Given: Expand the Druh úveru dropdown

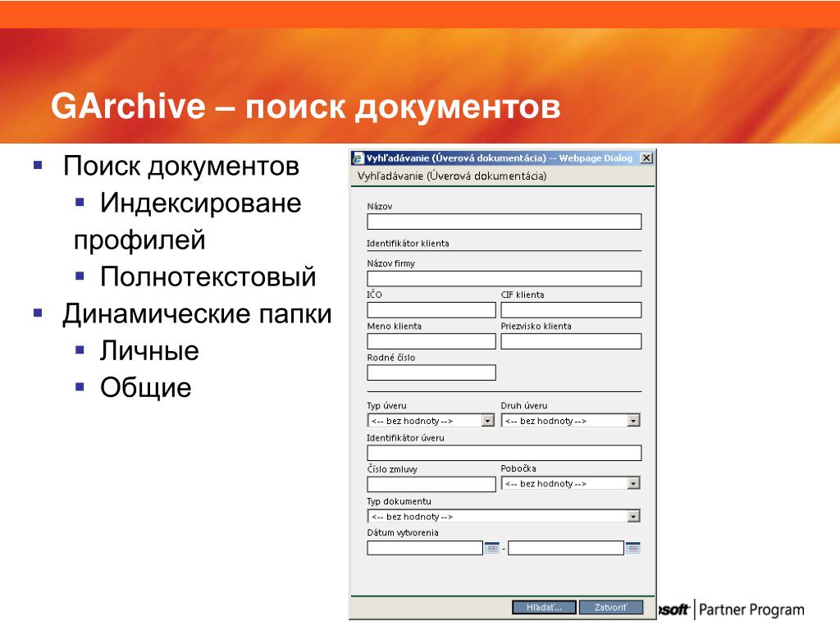Looking at the screenshot, I should [x=633, y=421].
